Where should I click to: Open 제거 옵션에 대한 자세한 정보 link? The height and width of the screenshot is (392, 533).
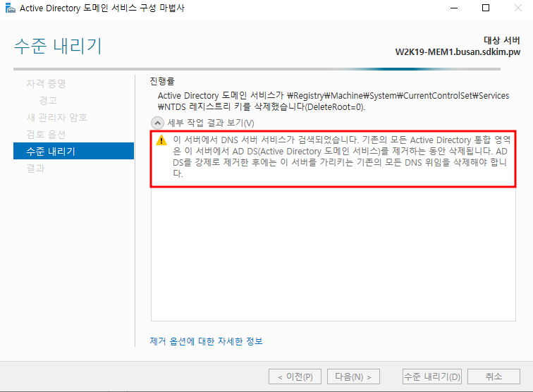pos(206,341)
